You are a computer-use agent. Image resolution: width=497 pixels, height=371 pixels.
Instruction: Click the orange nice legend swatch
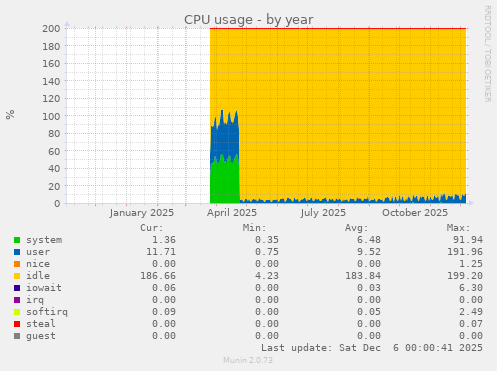pyautogui.click(x=17, y=264)
